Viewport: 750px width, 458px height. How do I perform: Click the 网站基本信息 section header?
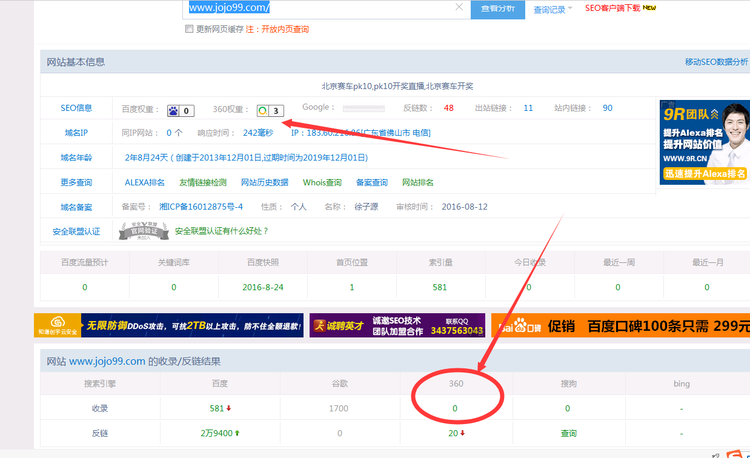(76, 62)
